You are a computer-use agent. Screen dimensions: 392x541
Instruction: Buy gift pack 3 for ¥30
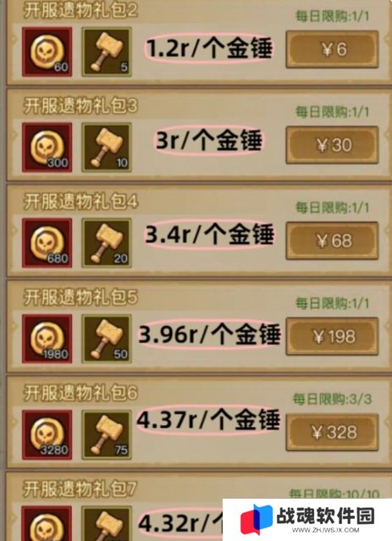(332, 145)
